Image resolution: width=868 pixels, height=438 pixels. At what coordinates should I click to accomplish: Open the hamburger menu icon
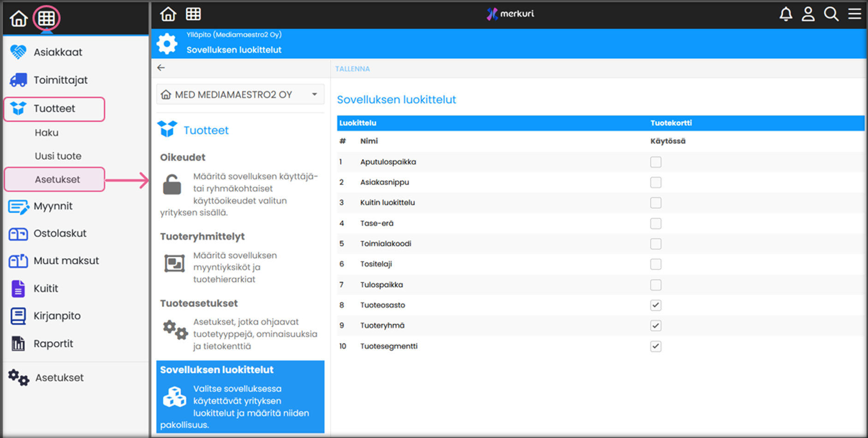855,14
